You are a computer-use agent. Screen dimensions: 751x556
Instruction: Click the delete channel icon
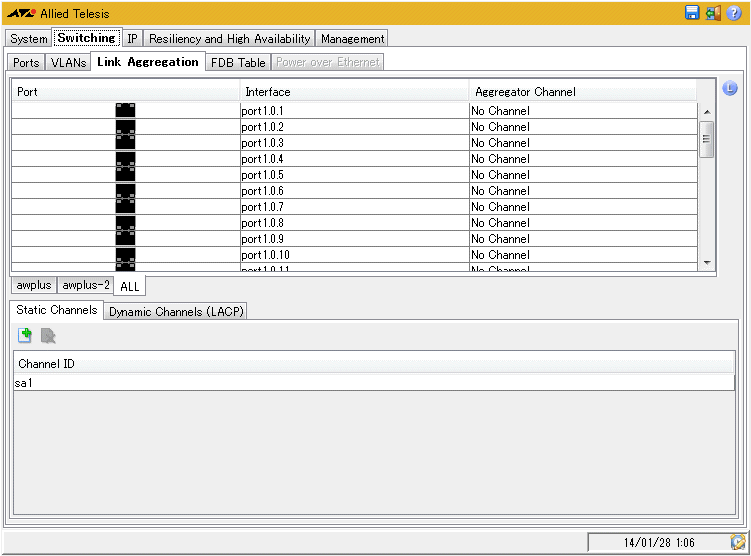48,336
